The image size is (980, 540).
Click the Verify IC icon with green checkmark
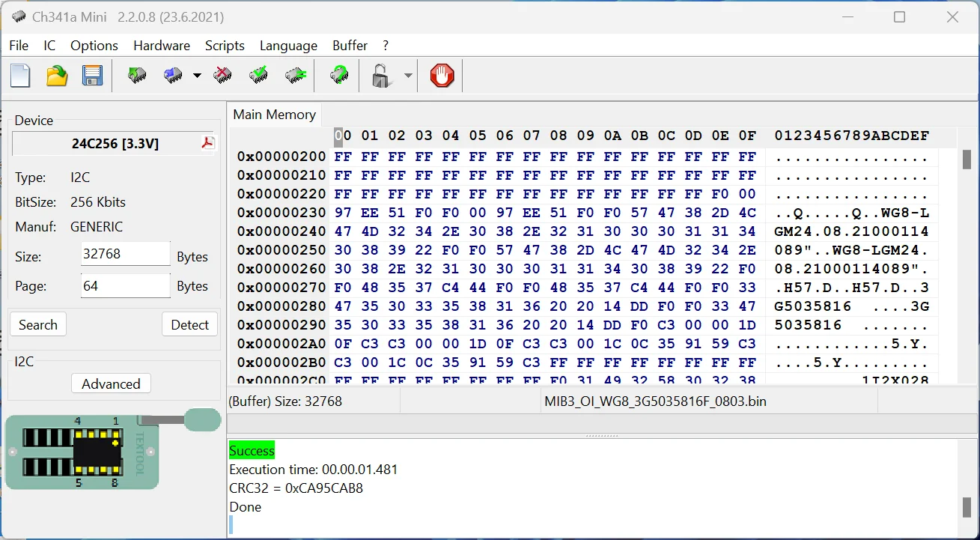[x=259, y=76]
